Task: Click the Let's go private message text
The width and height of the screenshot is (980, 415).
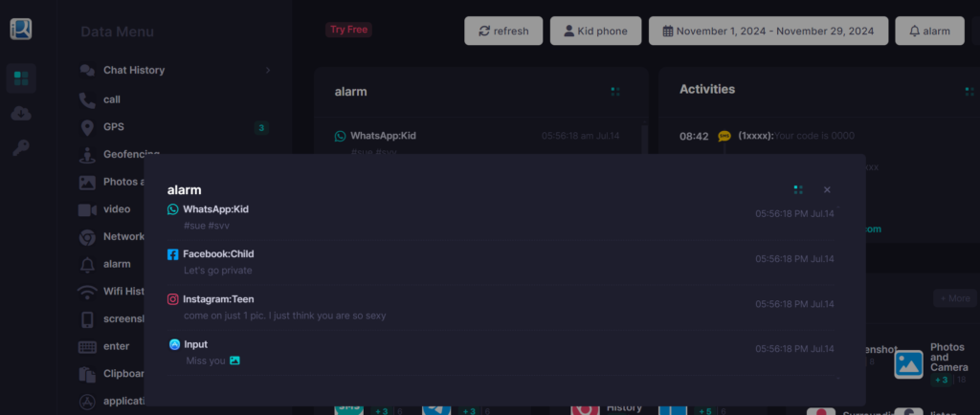Action: (x=218, y=271)
